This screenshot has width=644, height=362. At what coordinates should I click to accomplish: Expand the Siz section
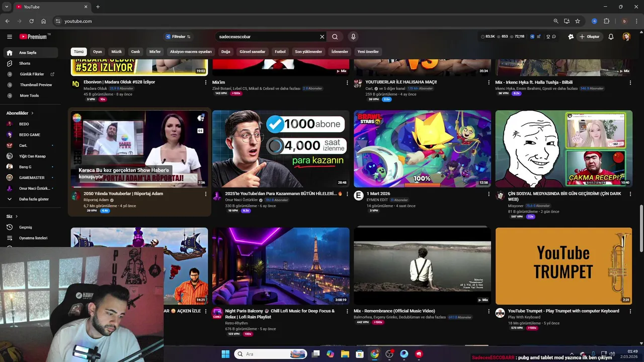[x=12, y=216]
